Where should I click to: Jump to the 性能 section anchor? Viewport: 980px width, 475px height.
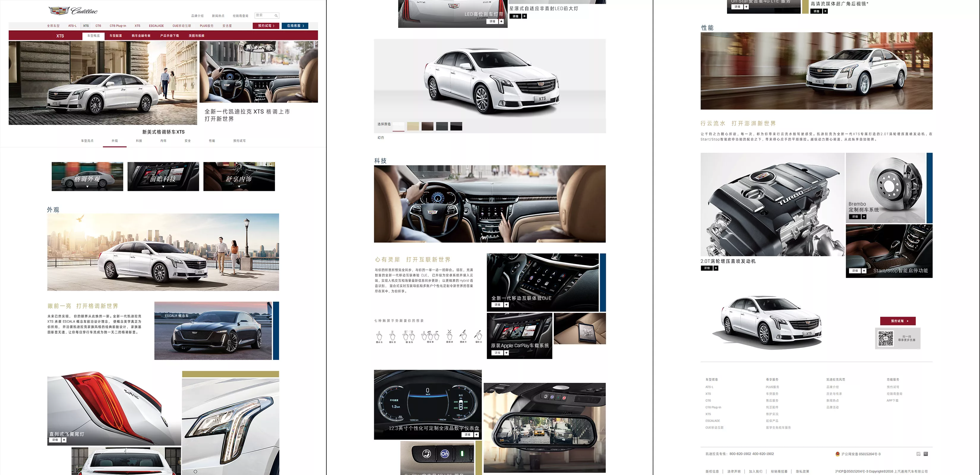tap(212, 141)
